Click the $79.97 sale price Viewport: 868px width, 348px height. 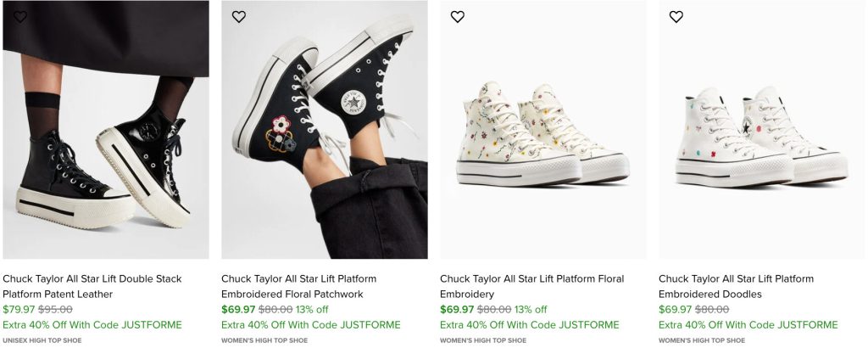(x=18, y=310)
